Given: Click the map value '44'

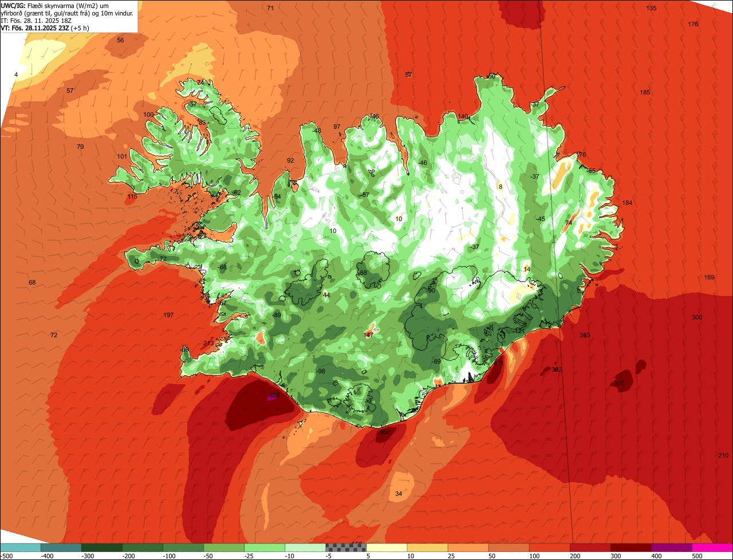Looking at the screenshot, I should click(x=326, y=294).
